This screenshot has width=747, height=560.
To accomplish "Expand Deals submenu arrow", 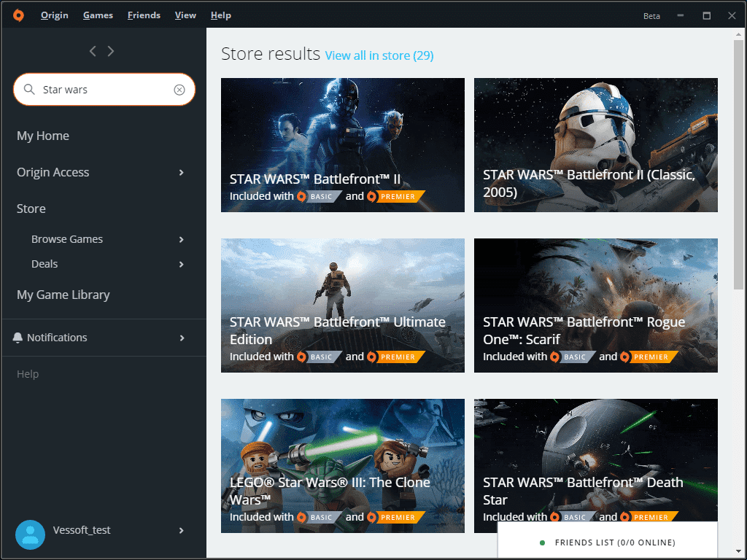I will click(x=182, y=264).
